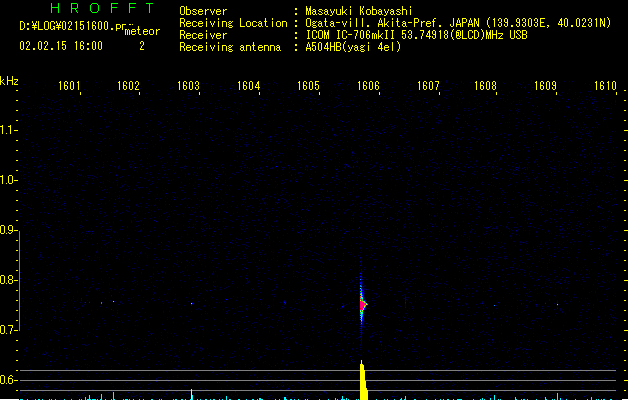Click the 0.7 kHz frequency label

pos(8,330)
